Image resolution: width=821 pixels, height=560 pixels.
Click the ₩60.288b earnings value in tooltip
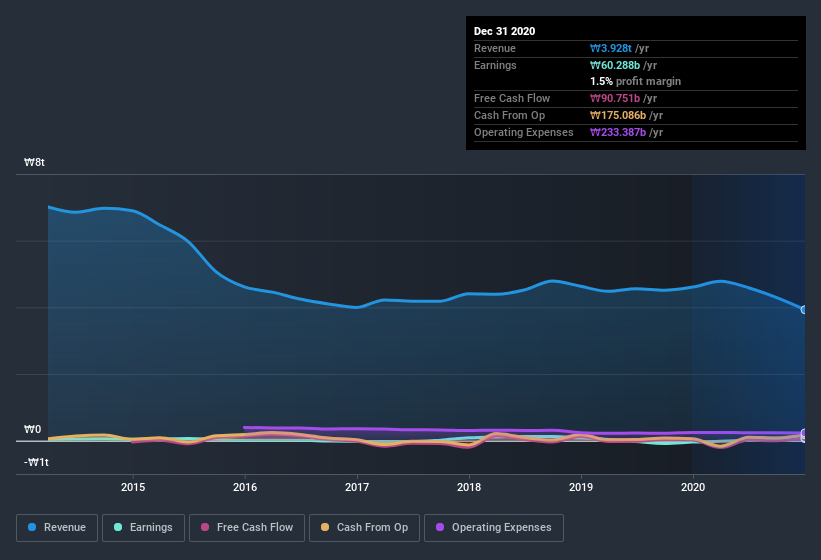click(x=615, y=65)
